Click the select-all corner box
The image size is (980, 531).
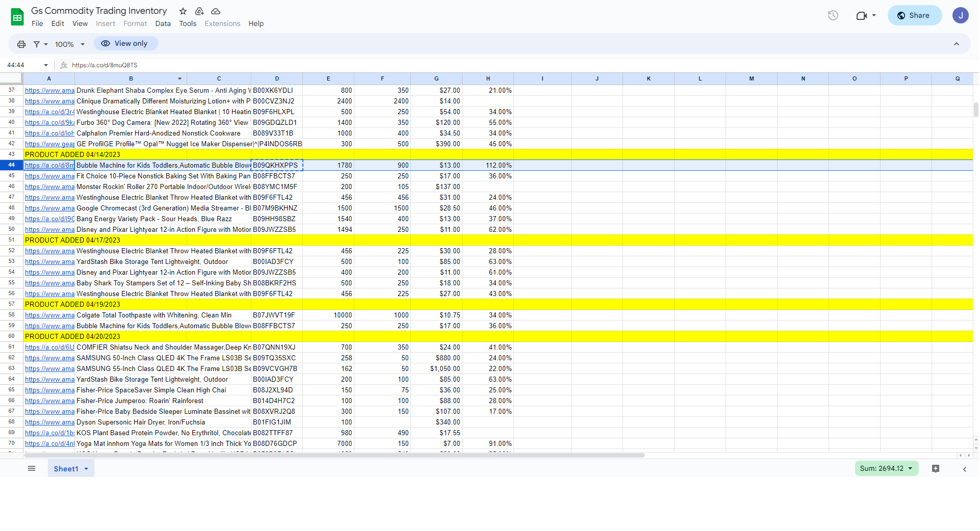tap(11, 78)
